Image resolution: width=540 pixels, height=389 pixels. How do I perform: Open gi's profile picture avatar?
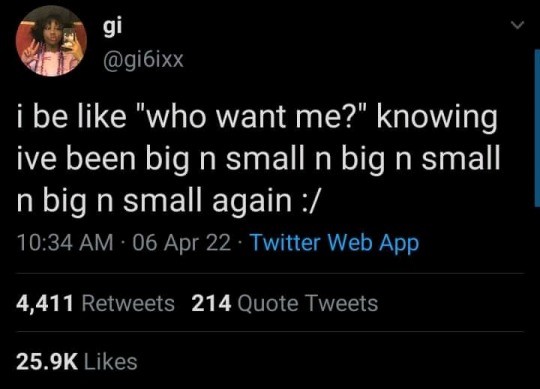tap(51, 41)
